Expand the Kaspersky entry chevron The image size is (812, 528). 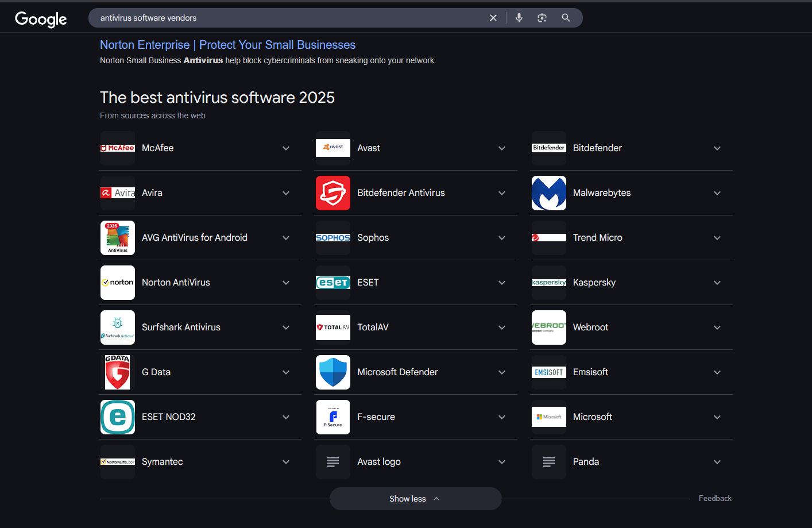point(717,283)
